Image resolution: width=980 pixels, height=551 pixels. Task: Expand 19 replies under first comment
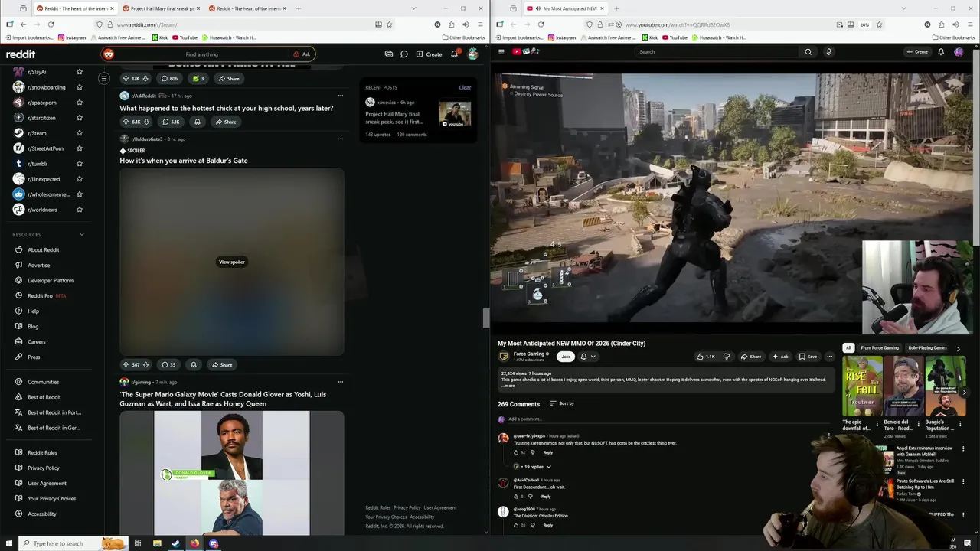(533, 467)
